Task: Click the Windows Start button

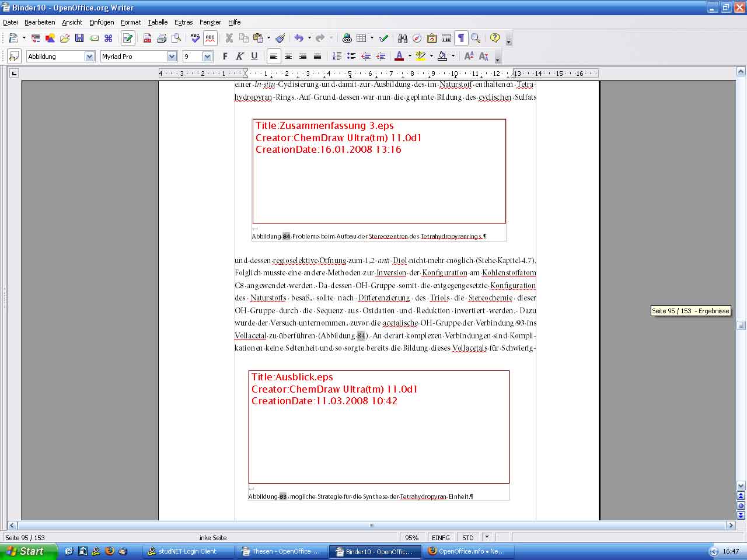Action: pos(27,551)
